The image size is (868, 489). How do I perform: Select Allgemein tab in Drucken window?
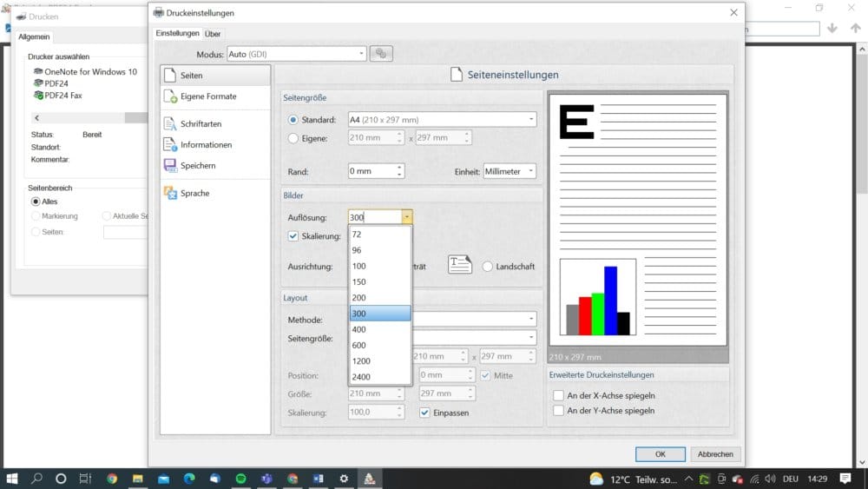(x=34, y=36)
